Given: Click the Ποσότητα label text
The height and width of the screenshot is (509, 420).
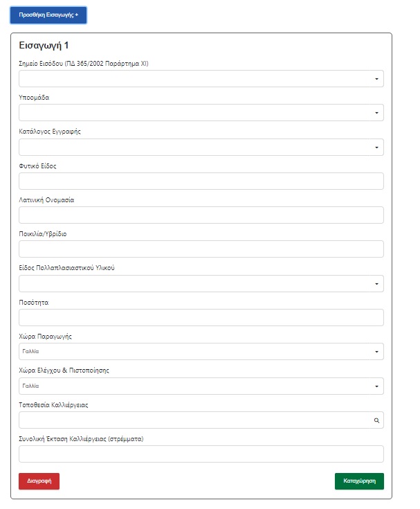Looking at the screenshot, I should (34, 303).
